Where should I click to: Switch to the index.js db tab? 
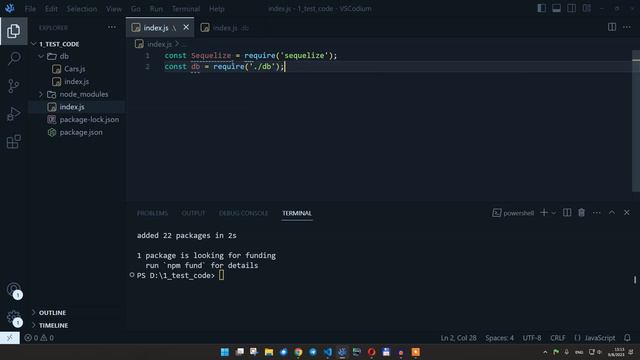pos(225,28)
